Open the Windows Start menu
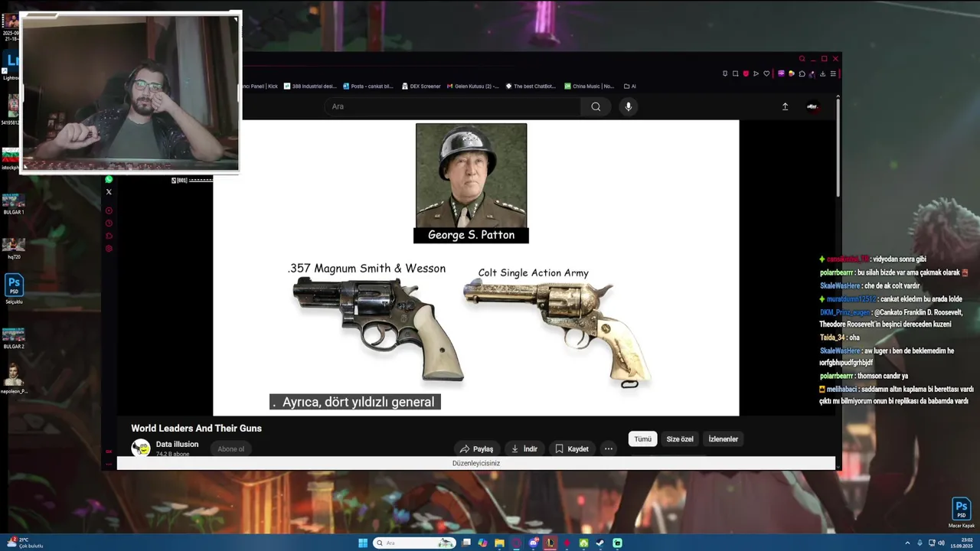Screen dimensions: 980x551 click(x=363, y=543)
